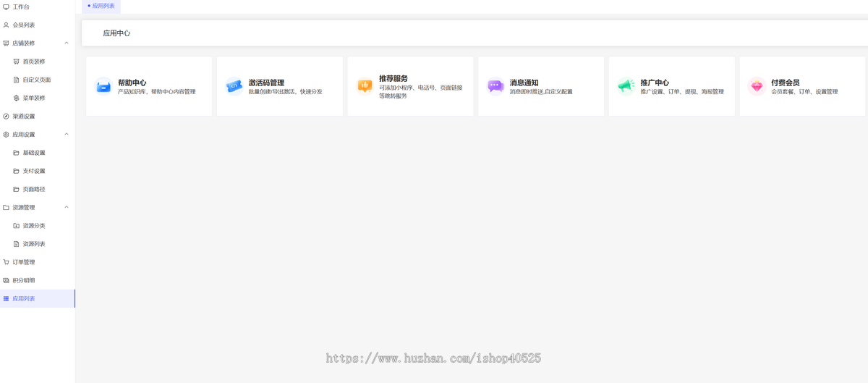Collapse the 店铺装修 menu chevron
This screenshot has height=383, width=868.
(67, 43)
